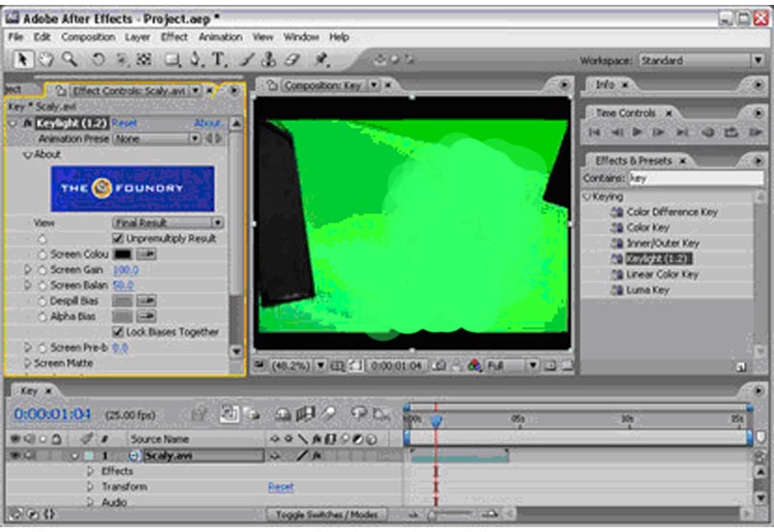Select the Zoom magnifier tool
The image size is (774, 532).
[x=70, y=60]
